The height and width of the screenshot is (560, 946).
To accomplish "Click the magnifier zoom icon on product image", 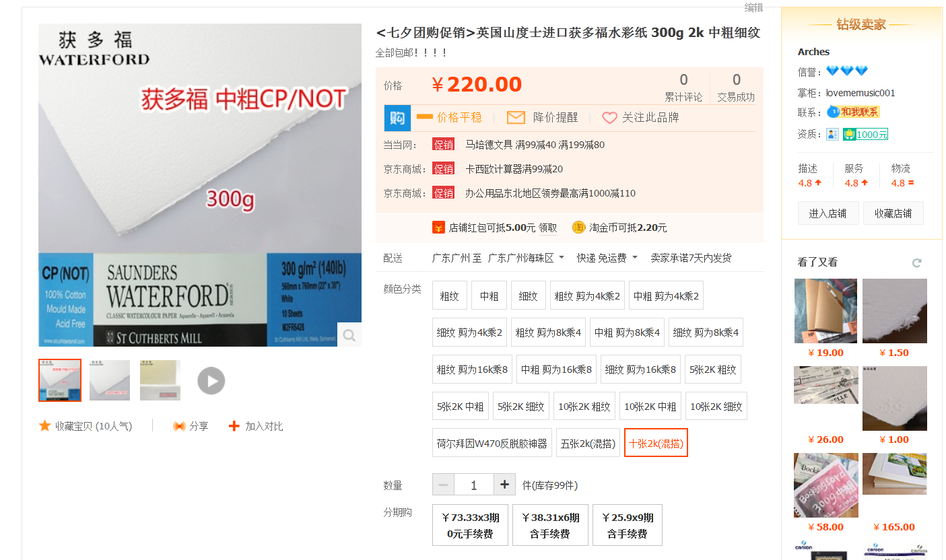I will click(x=349, y=335).
